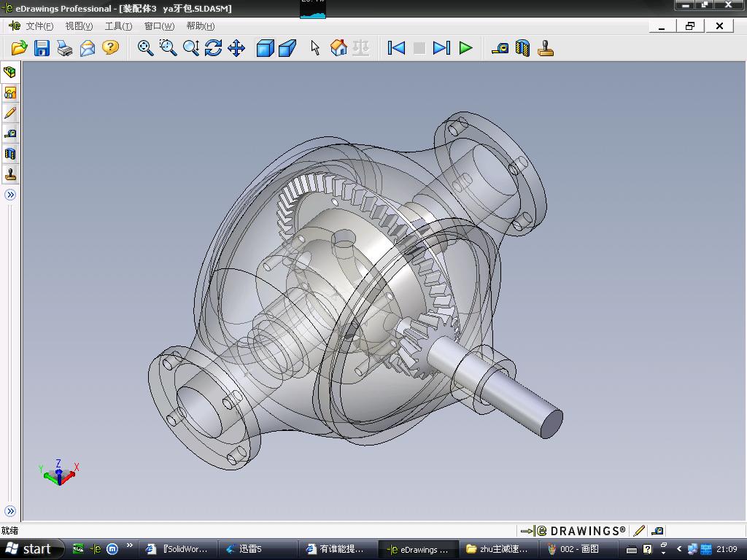The width and height of the screenshot is (747, 560).
Task: Open the 窗口(W) menu
Action: [x=159, y=26]
